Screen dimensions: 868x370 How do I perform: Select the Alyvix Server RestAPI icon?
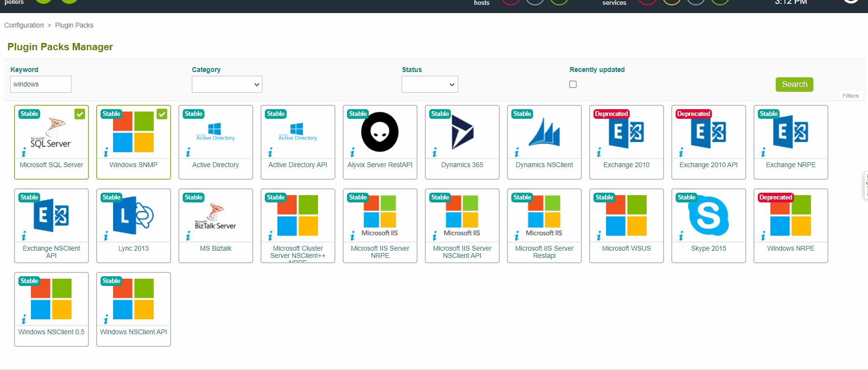[x=380, y=132]
